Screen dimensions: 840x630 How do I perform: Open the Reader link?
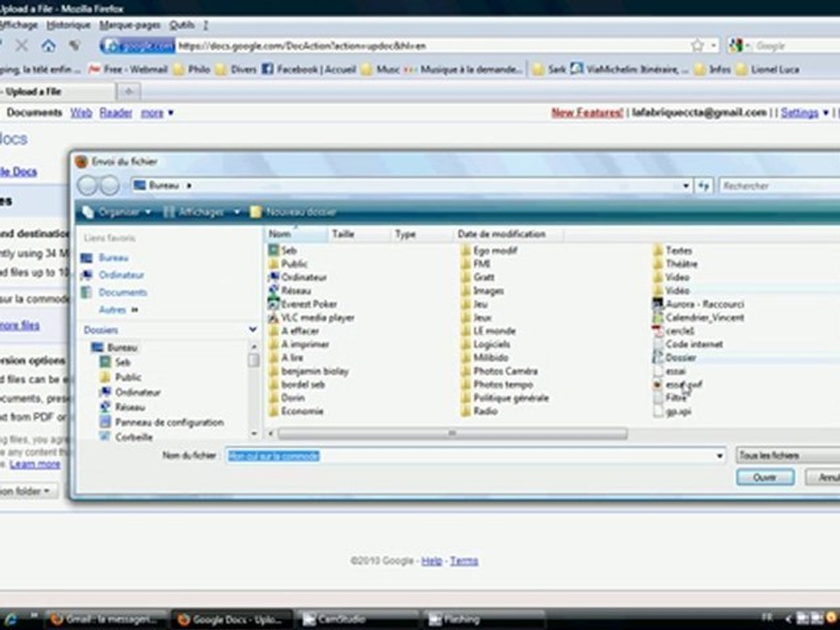pos(115,113)
